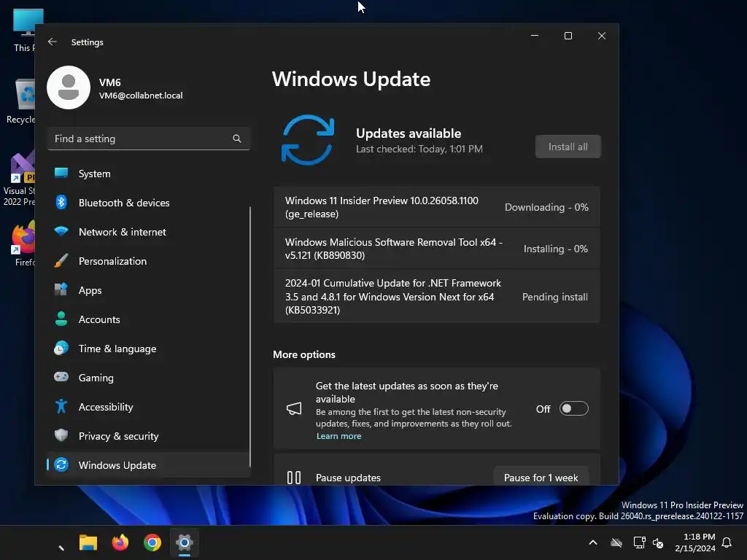747x560 pixels.
Task: Click the Settings gear on the taskbar
Action: [185, 542]
